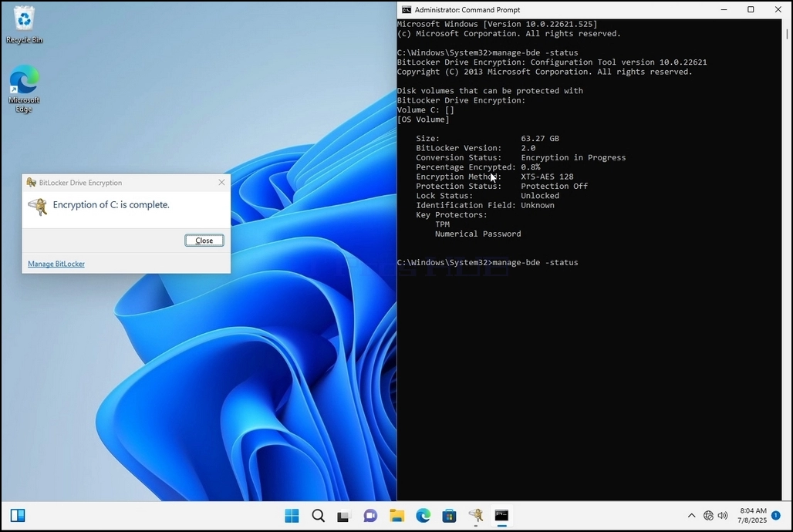Open the notification badge in the tray

tap(776, 515)
